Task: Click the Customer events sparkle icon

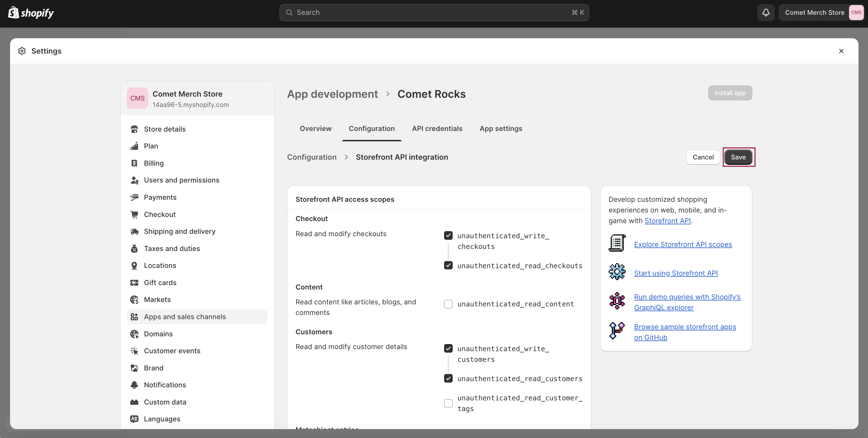Action: tap(134, 351)
